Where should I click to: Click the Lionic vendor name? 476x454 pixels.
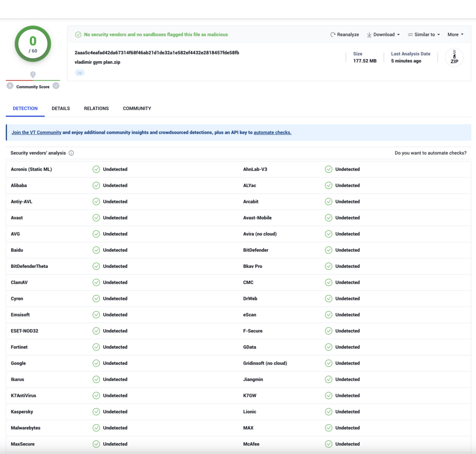pos(250,412)
